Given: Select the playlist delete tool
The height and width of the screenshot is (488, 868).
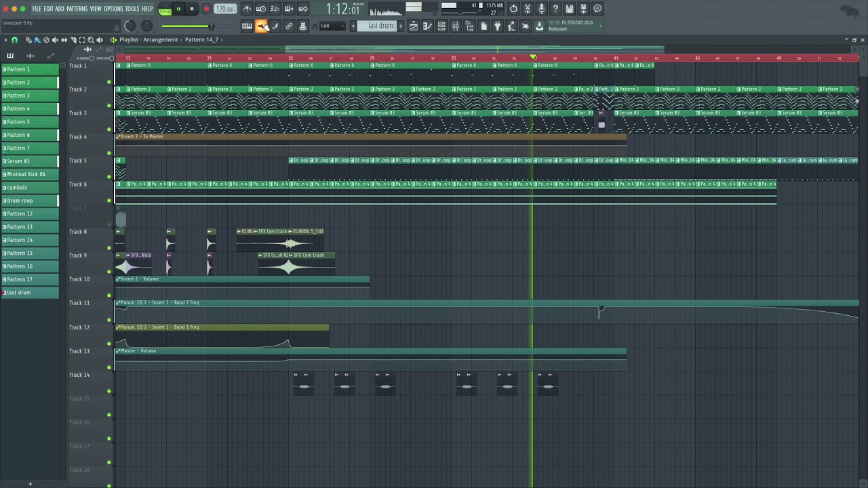Looking at the screenshot, I should pyautogui.click(x=46, y=40).
